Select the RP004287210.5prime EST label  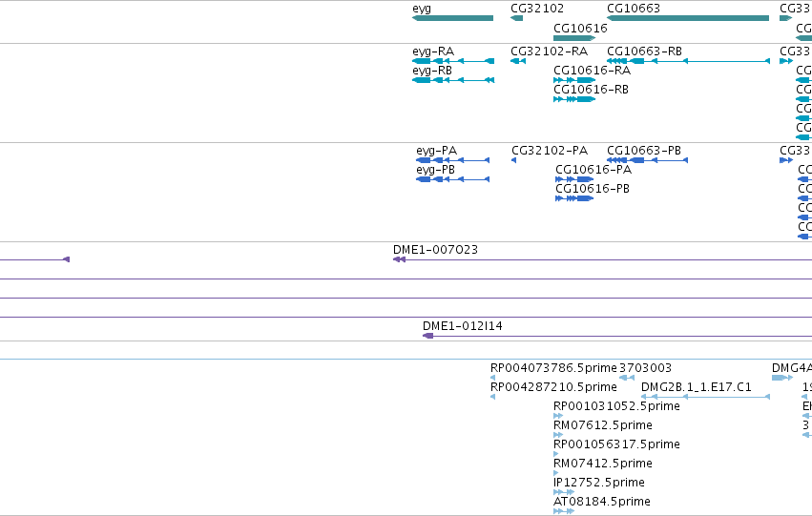pyautogui.click(x=553, y=387)
